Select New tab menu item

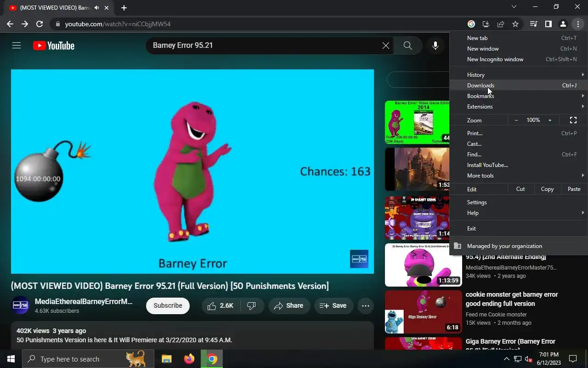coord(519,38)
